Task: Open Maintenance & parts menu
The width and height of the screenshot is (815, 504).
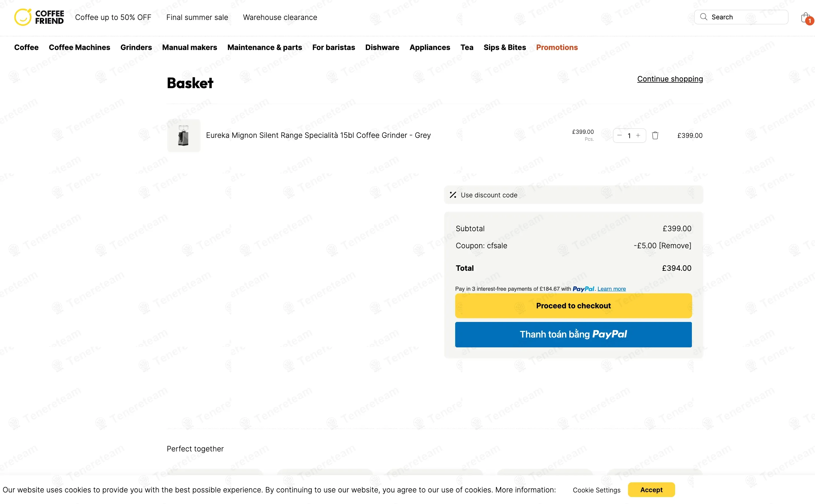Action: (264, 47)
